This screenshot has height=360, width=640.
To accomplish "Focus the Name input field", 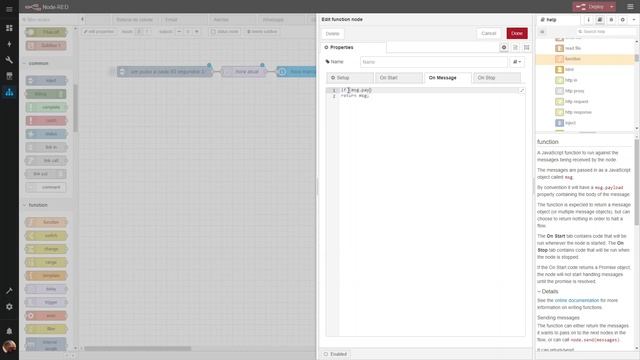I will coord(433,62).
